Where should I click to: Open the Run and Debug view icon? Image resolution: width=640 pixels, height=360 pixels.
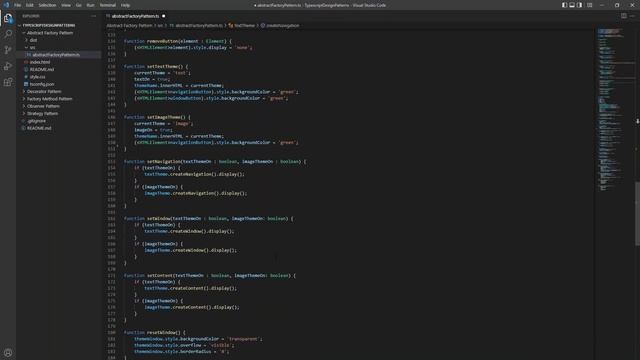[x=8, y=66]
